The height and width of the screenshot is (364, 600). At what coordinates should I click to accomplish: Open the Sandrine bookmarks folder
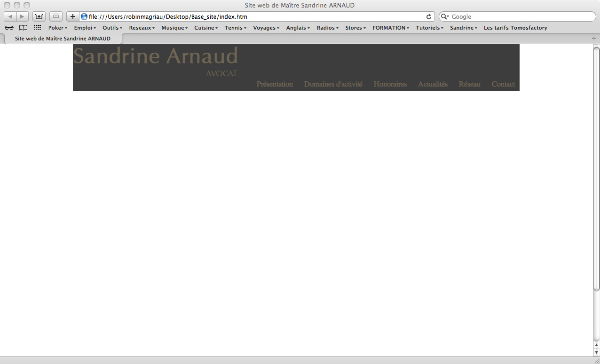coord(464,28)
